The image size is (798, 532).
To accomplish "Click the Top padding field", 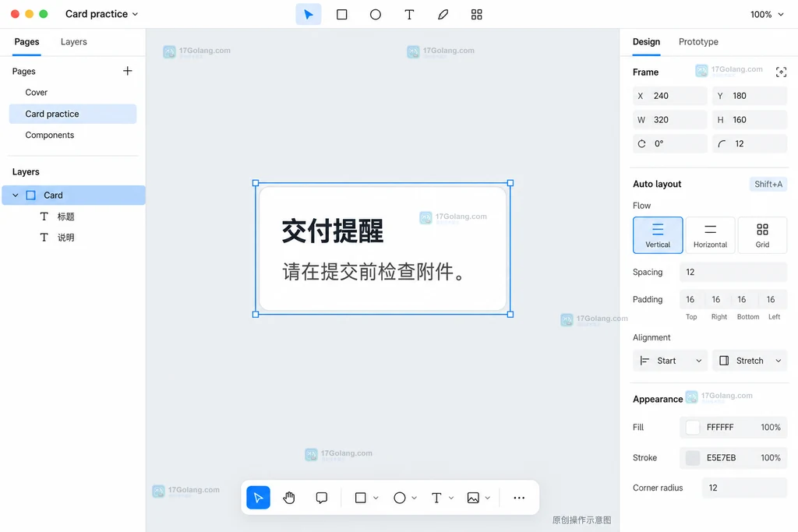I will [x=690, y=300].
